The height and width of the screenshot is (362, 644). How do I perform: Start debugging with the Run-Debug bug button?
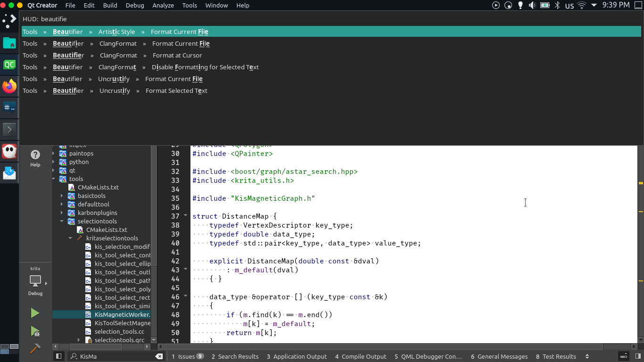(35, 331)
